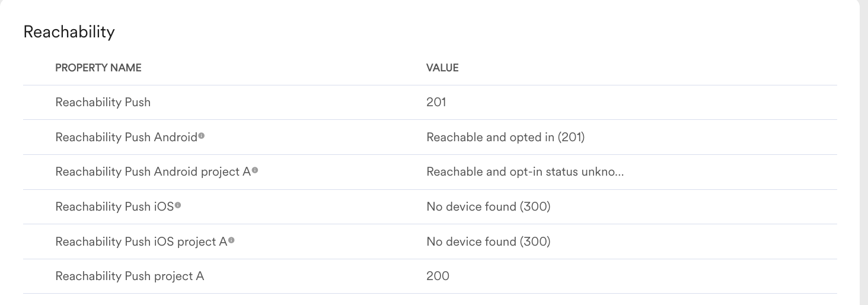The image size is (868, 305).
Task: Click Reachability Push Android project A label
Action: point(152,171)
